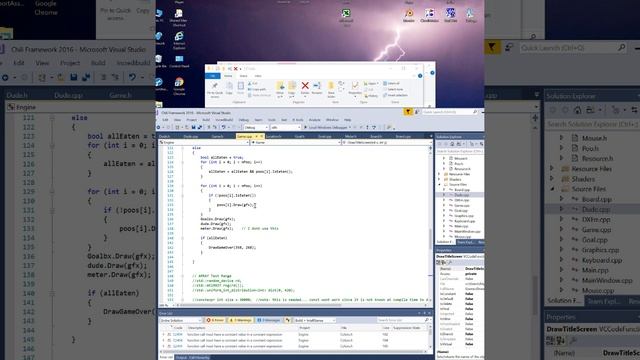
Task: Click the Paste icon in File Explorer ribbon
Action: click(241, 88)
